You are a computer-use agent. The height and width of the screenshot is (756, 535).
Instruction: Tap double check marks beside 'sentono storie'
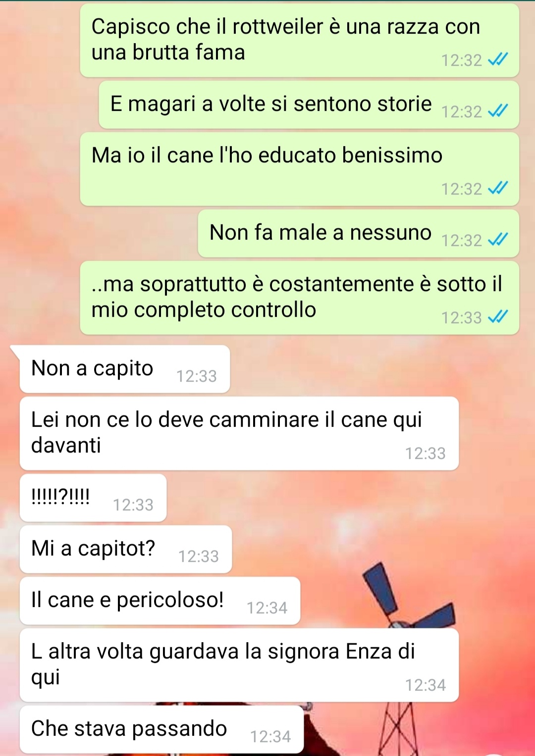(x=498, y=111)
